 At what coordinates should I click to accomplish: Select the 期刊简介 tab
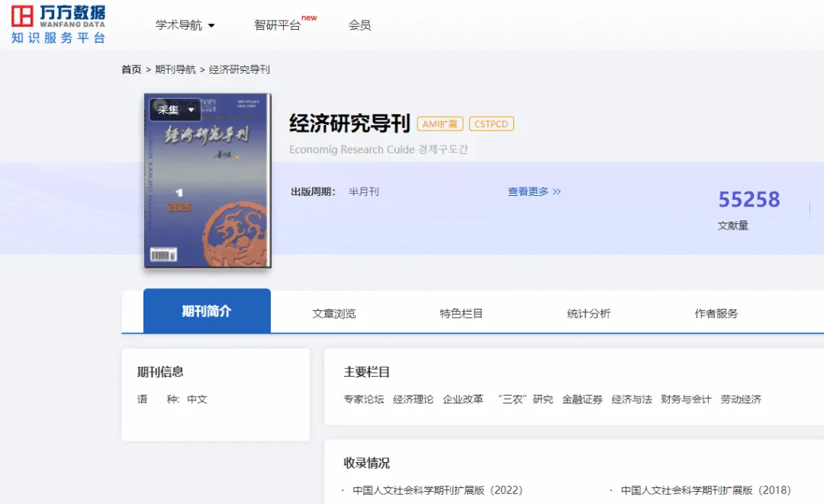click(207, 311)
